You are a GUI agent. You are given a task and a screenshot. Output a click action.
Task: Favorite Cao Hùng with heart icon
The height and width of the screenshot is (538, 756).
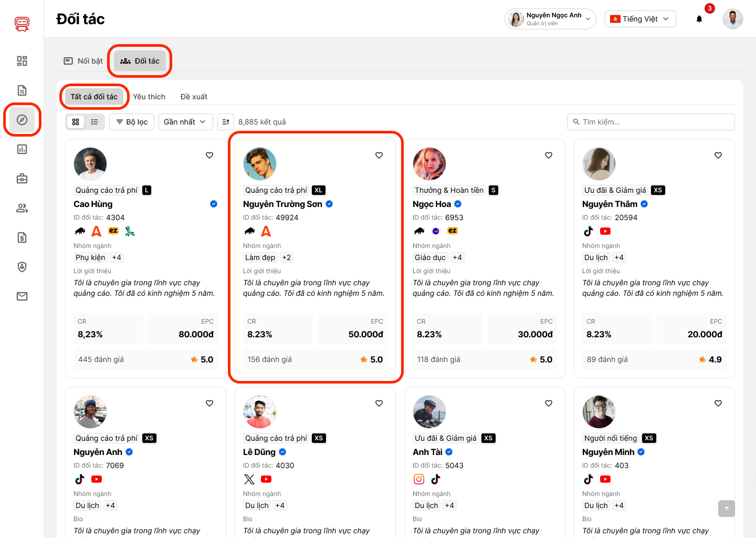tap(209, 156)
